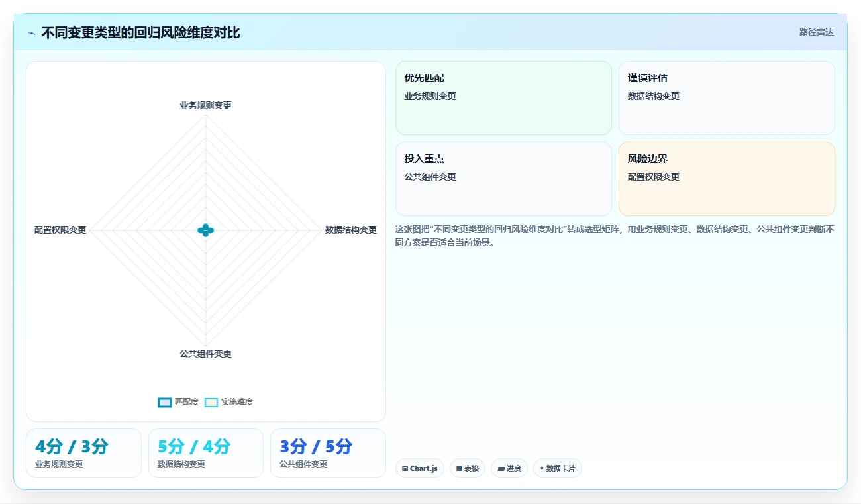Toggle the 实施难度 legend swatch

tap(211, 402)
